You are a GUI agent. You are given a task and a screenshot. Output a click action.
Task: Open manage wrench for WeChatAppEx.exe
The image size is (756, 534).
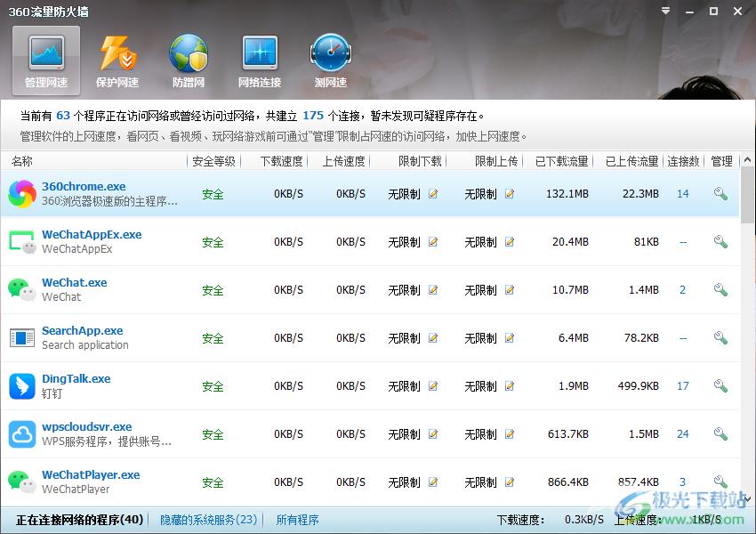pyautogui.click(x=720, y=242)
